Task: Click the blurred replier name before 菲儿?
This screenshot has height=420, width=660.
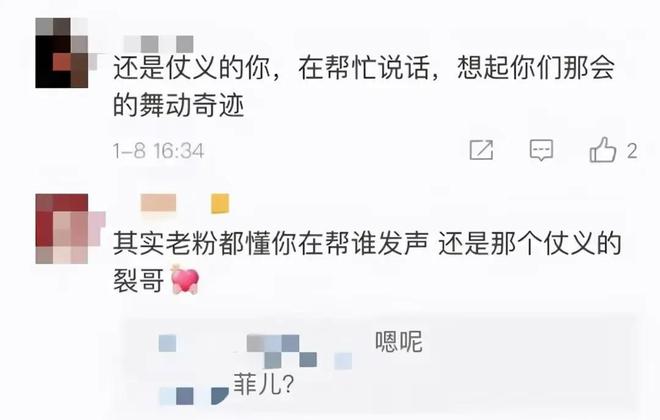Action: point(194,396)
